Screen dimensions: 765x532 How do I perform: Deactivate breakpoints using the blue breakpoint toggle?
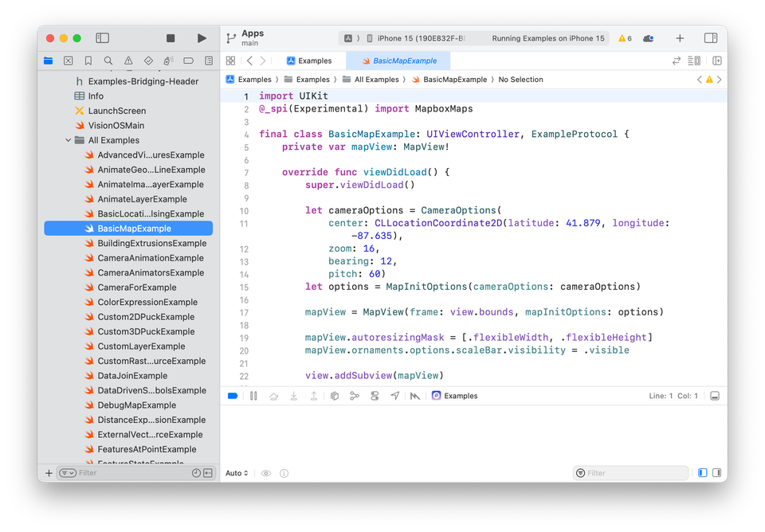[x=233, y=396]
